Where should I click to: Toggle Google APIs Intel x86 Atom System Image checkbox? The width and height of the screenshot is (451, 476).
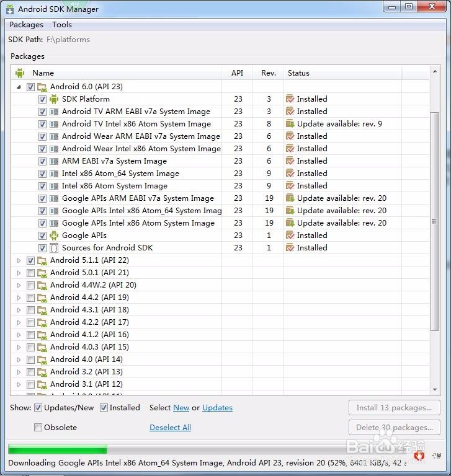pos(42,223)
